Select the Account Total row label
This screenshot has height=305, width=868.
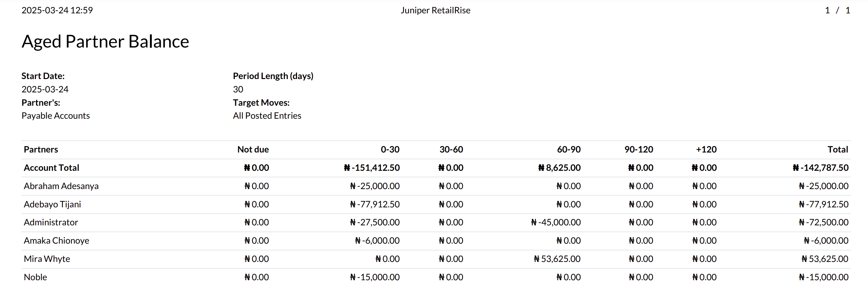tap(51, 167)
